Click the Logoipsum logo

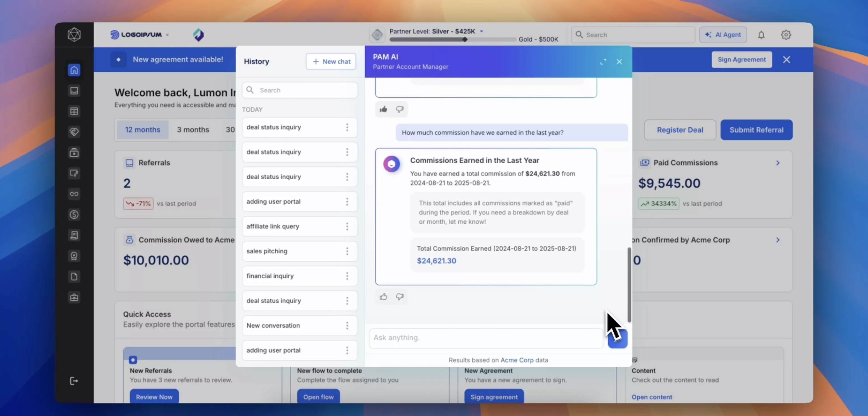coord(136,34)
